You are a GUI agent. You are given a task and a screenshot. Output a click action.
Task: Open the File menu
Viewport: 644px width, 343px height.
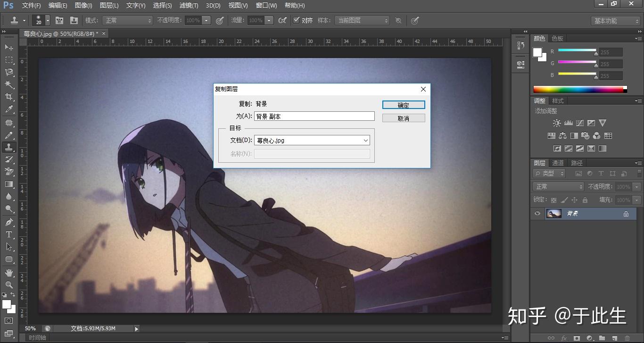click(x=32, y=5)
